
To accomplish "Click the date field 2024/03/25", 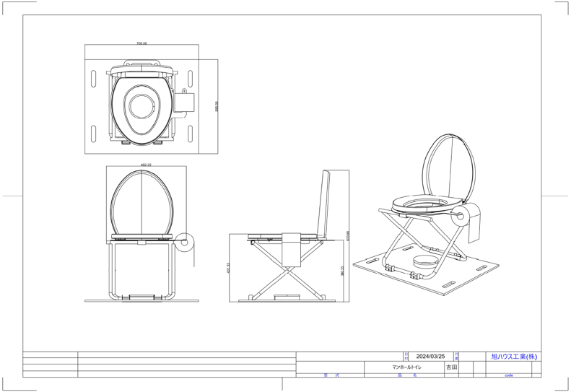I will [x=430, y=357].
